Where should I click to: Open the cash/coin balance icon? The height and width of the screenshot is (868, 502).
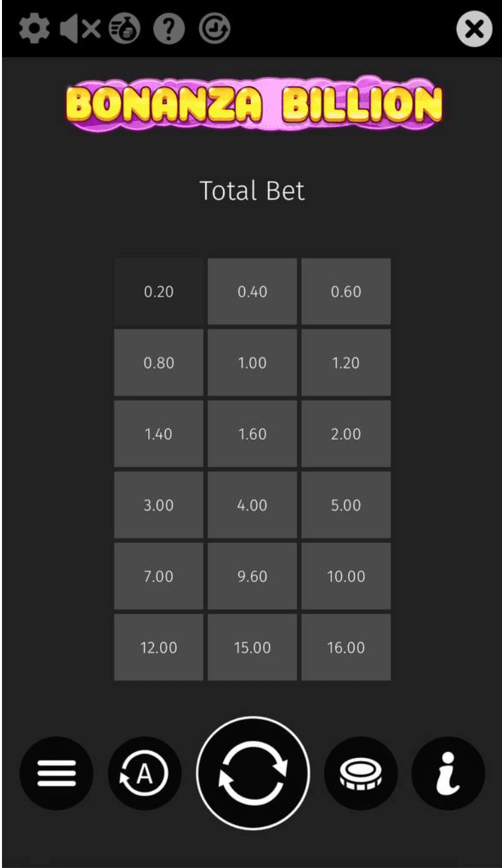pyautogui.click(x=123, y=28)
